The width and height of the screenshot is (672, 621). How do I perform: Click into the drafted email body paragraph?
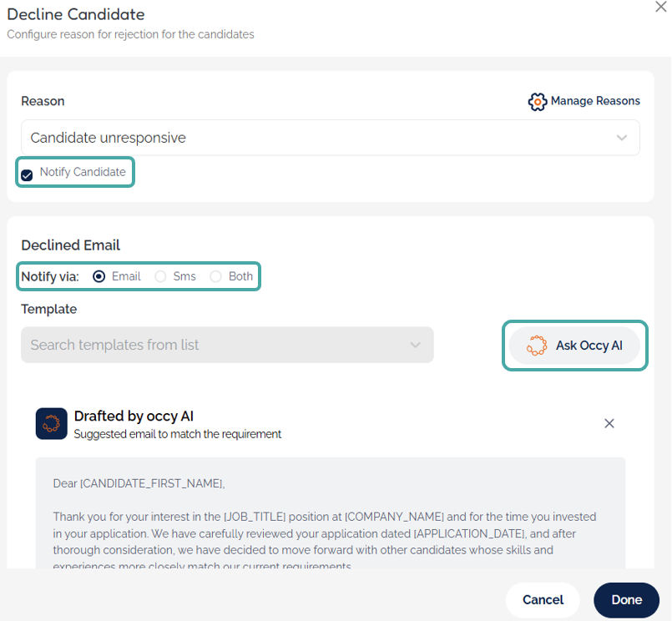(x=326, y=533)
